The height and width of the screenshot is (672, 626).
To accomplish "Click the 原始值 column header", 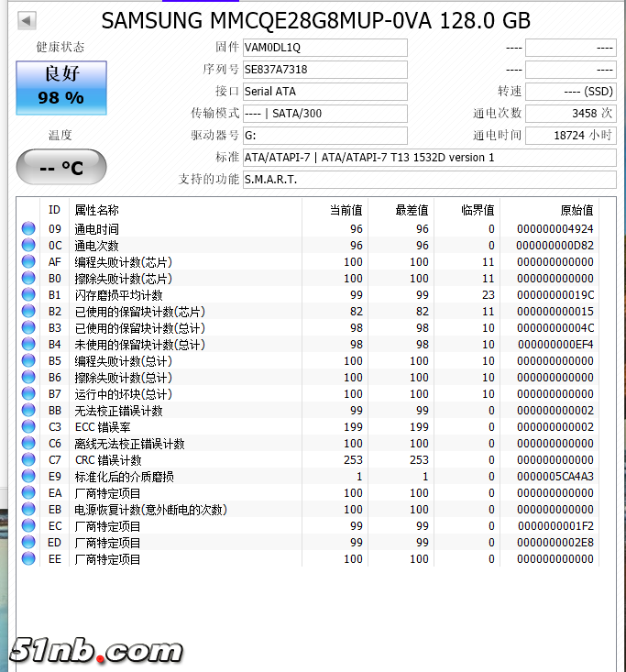I will point(577,210).
